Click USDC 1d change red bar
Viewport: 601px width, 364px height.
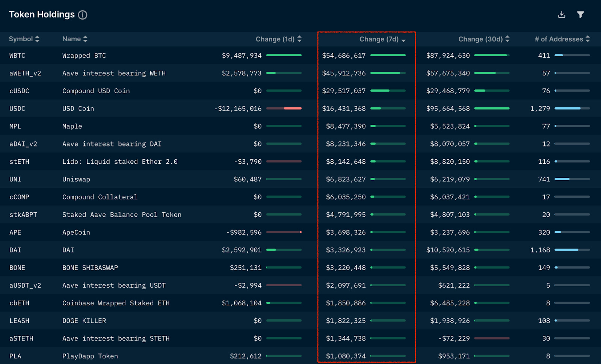tap(293, 108)
